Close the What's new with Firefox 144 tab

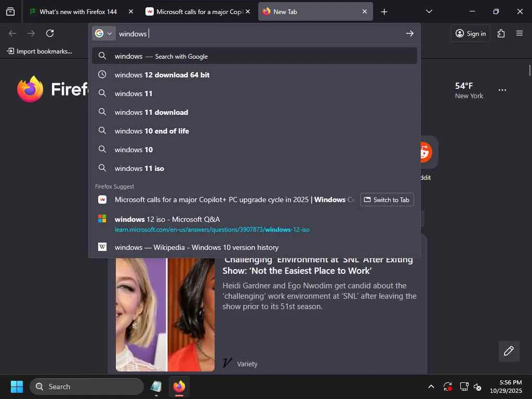(131, 11)
